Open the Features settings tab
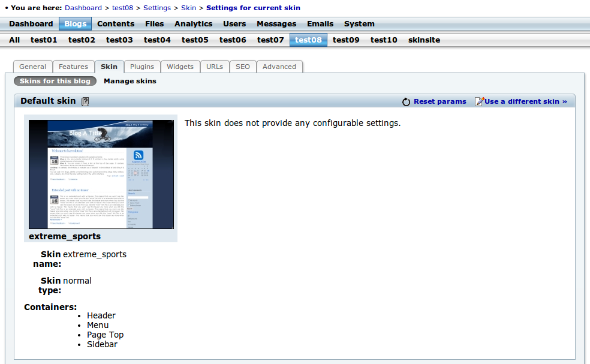Viewport: 590px width, 364px height. click(73, 67)
